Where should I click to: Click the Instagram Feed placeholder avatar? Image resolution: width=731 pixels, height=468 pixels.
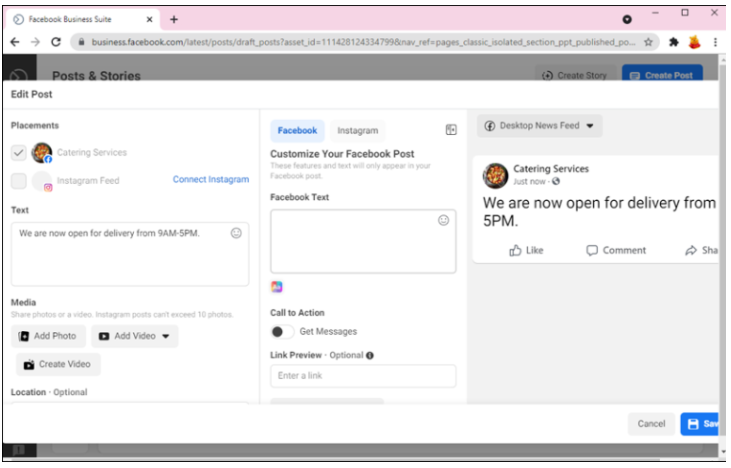[x=42, y=181]
